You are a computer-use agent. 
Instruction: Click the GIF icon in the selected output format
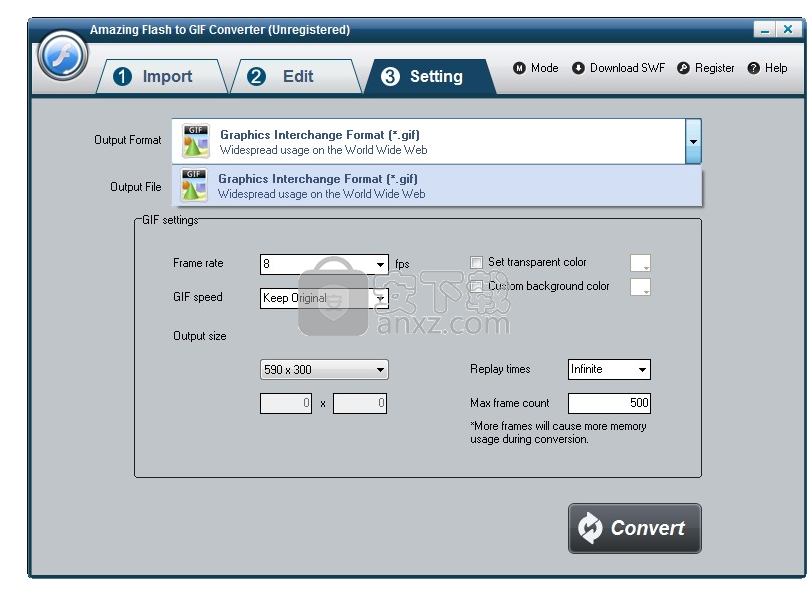[x=195, y=141]
